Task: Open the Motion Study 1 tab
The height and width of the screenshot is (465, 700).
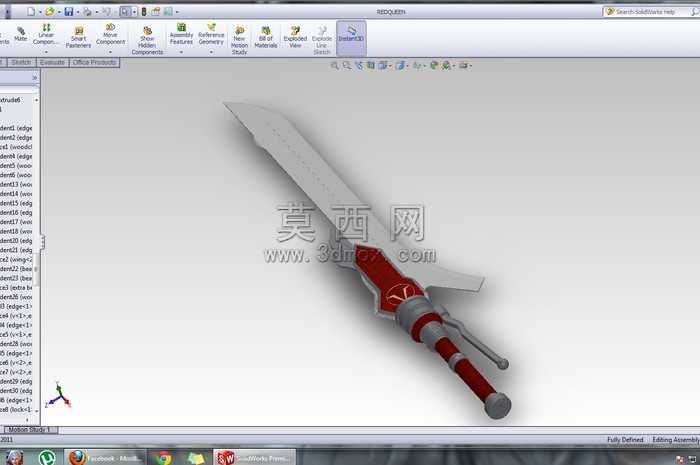Action: click(x=30, y=430)
